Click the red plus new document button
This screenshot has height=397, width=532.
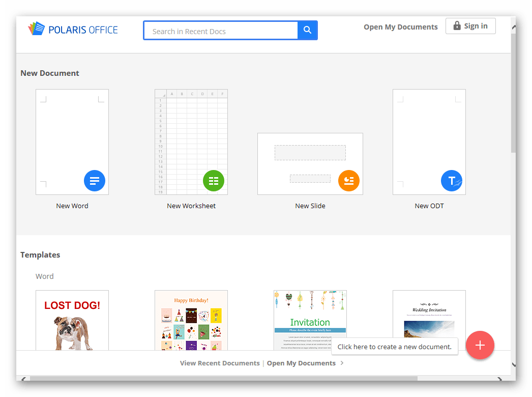tap(480, 345)
